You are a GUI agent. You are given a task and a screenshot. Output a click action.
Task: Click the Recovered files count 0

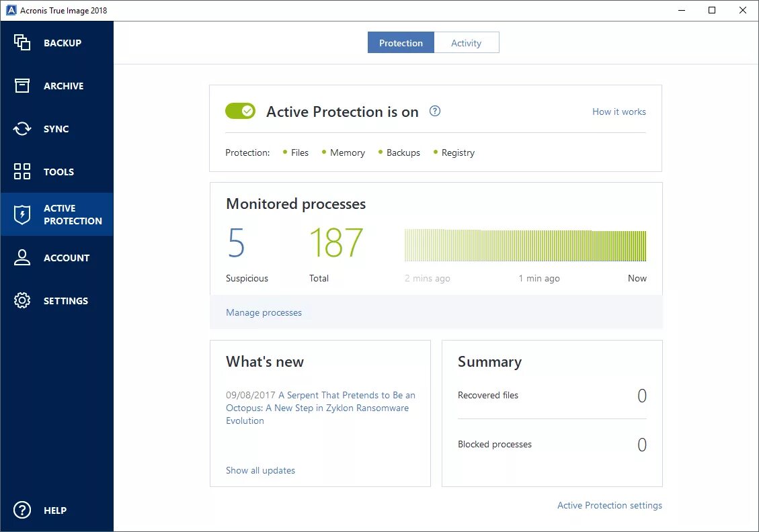(x=642, y=396)
